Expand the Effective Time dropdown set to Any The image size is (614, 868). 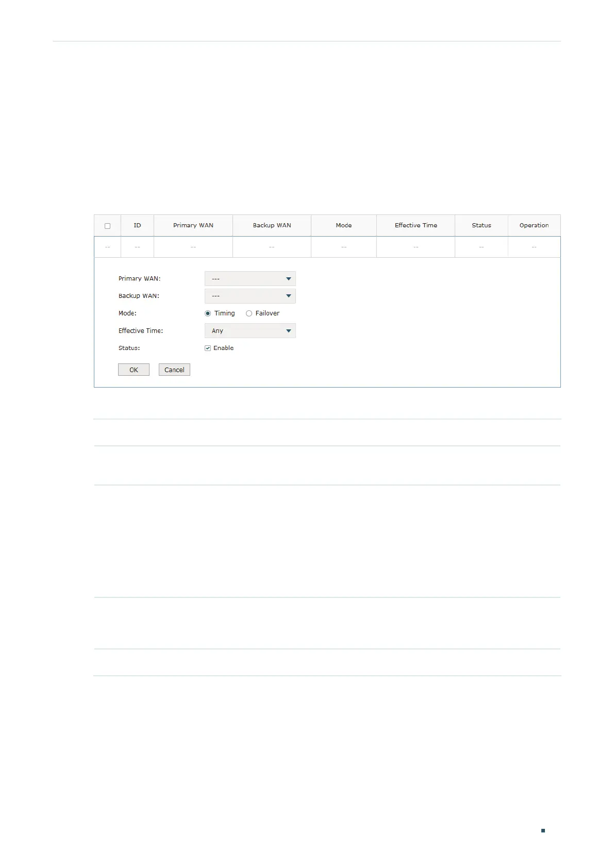[250, 331]
